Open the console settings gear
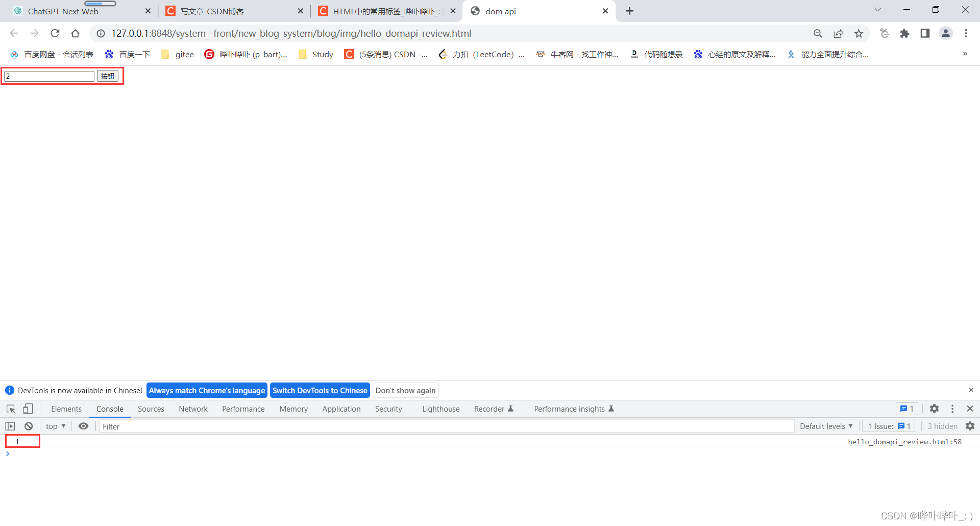This screenshot has width=980, height=526. pyautogui.click(x=970, y=426)
